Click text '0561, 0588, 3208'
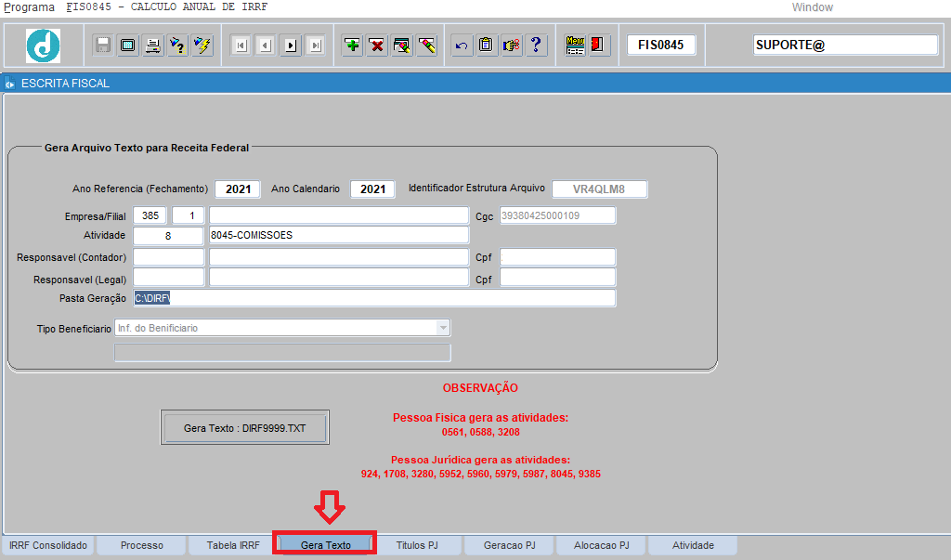The image size is (951, 560). [480, 432]
